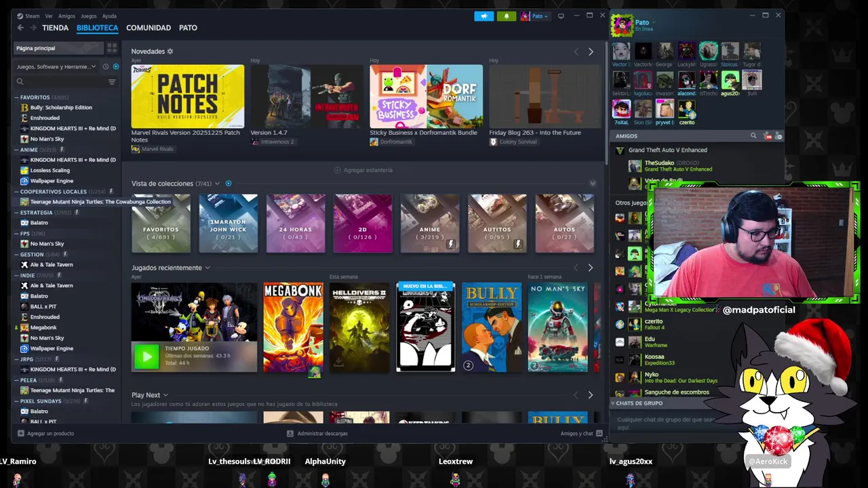The width and height of the screenshot is (868, 488).
Task: Open 7oXaL friend avatar in favorites
Action: (x=620, y=108)
